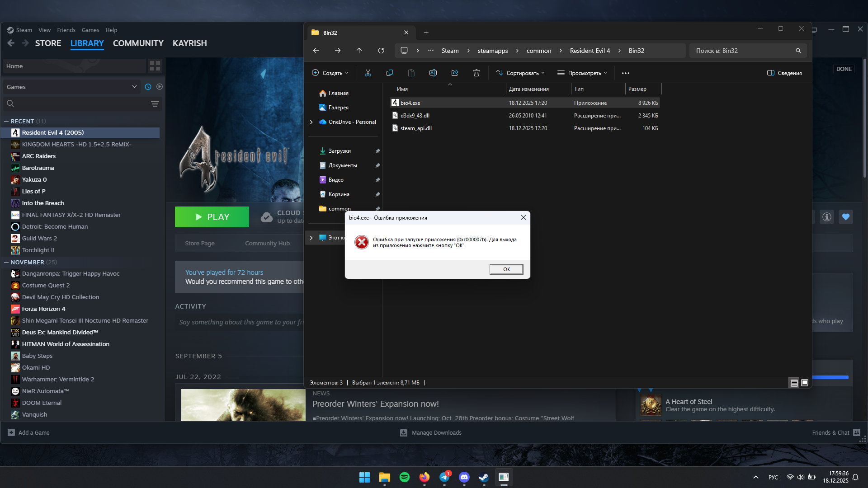This screenshot has width=868, height=488.
Task: Click the Delete trash icon in Explorer toolbar
Action: [476, 73]
